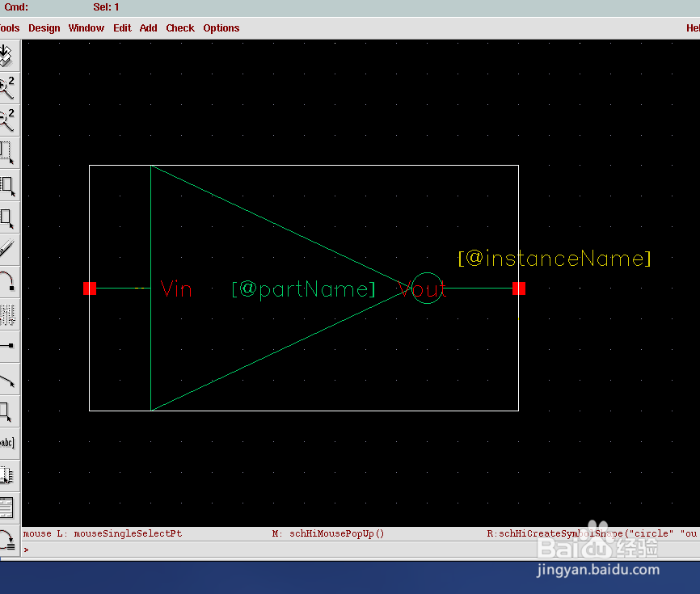Select the Line drawing tool icon
This screenshot has width=700, height=594.
point(8,379)
